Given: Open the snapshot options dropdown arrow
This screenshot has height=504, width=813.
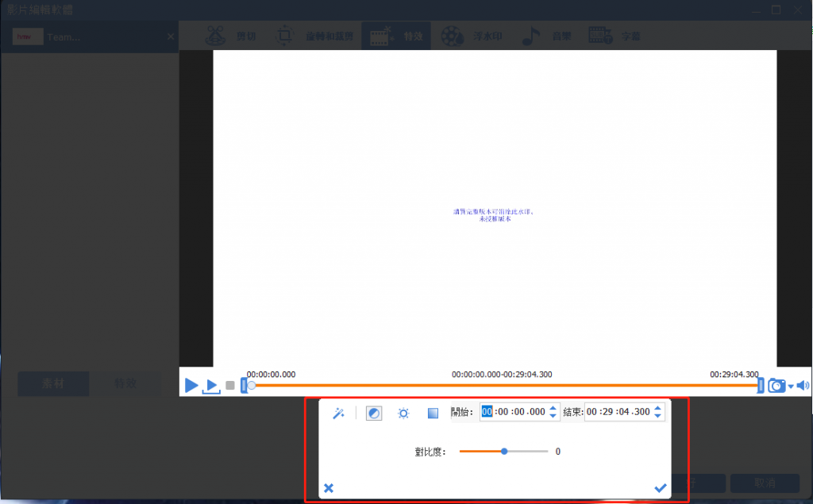Looking at the screenshot, I should (x=790, y=387).
